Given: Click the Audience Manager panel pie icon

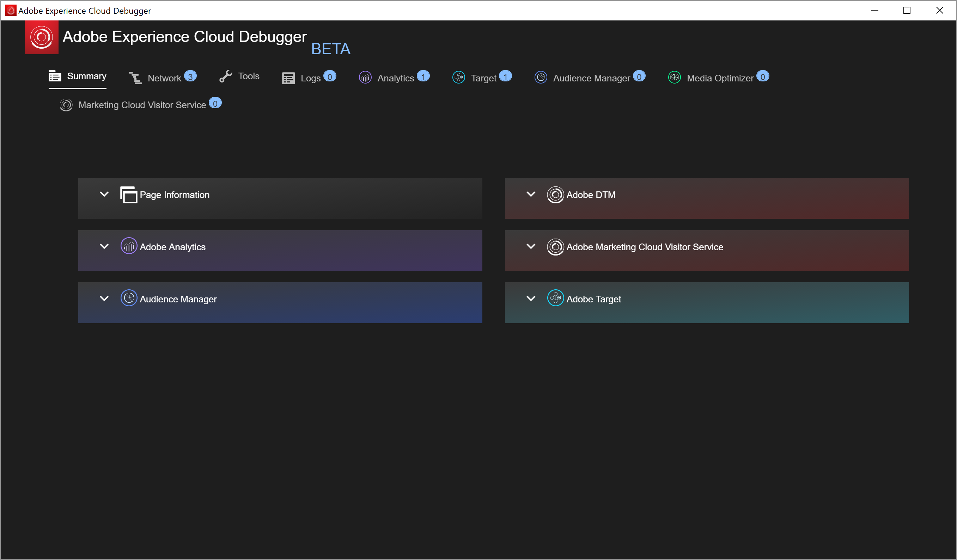Looking at the screenshot, I should tap(129, 299).
